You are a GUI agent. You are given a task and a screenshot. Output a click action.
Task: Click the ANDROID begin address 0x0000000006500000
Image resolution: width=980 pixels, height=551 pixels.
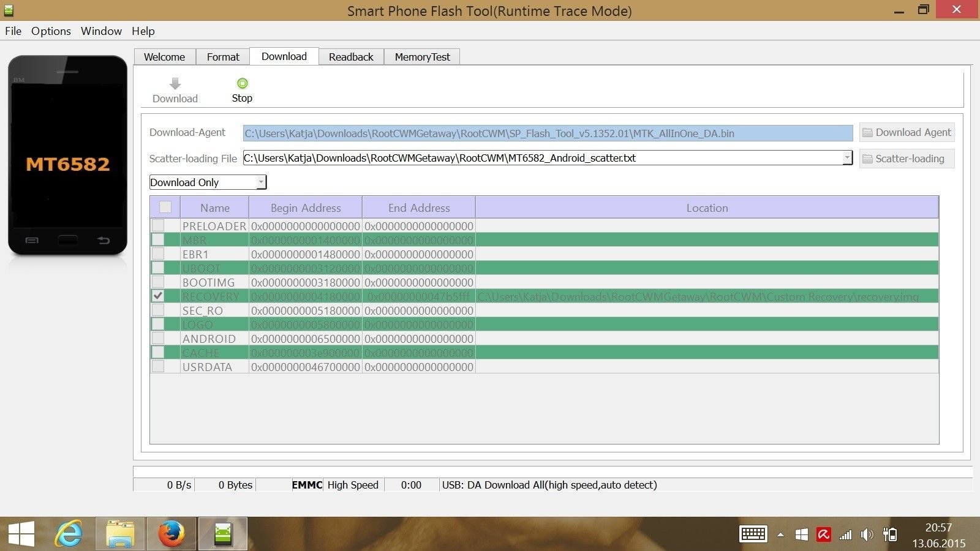(305, 339)
